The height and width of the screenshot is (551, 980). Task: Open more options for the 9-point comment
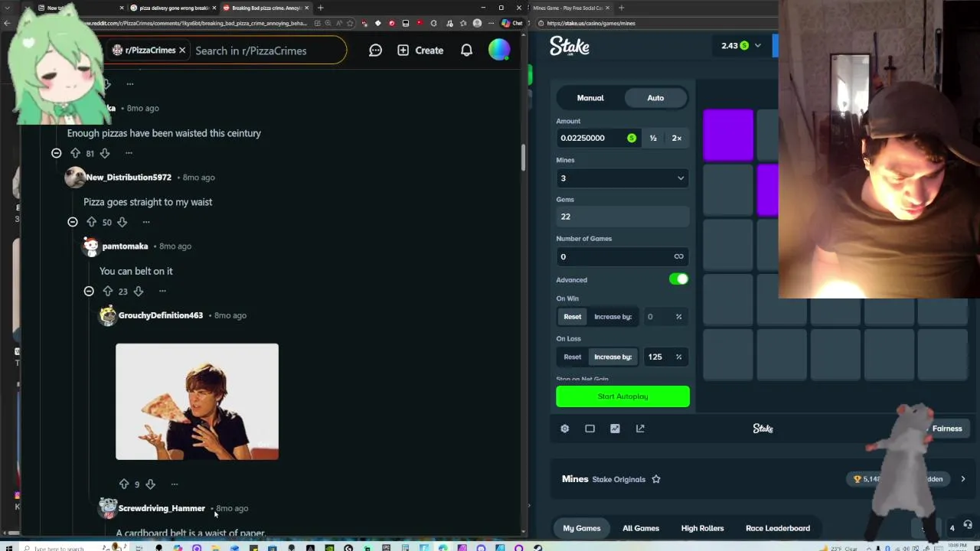(175, 484)
